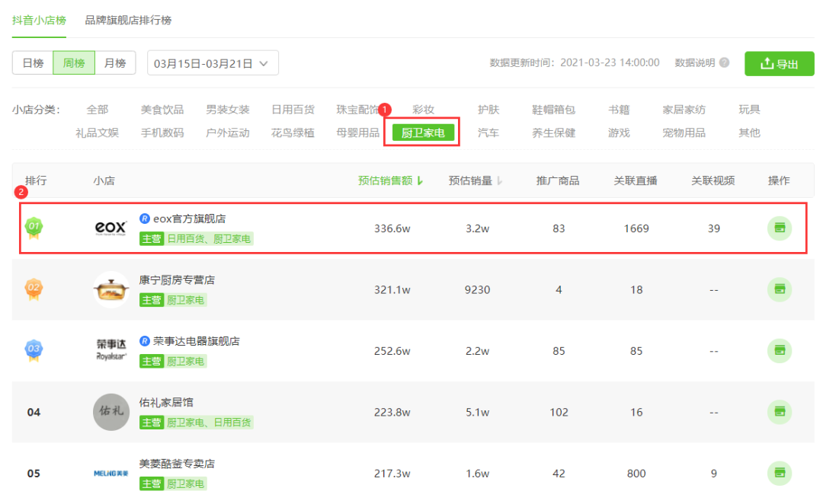Filter shops by 母婴用品 category
823x504 pixels.
[358, 132]
